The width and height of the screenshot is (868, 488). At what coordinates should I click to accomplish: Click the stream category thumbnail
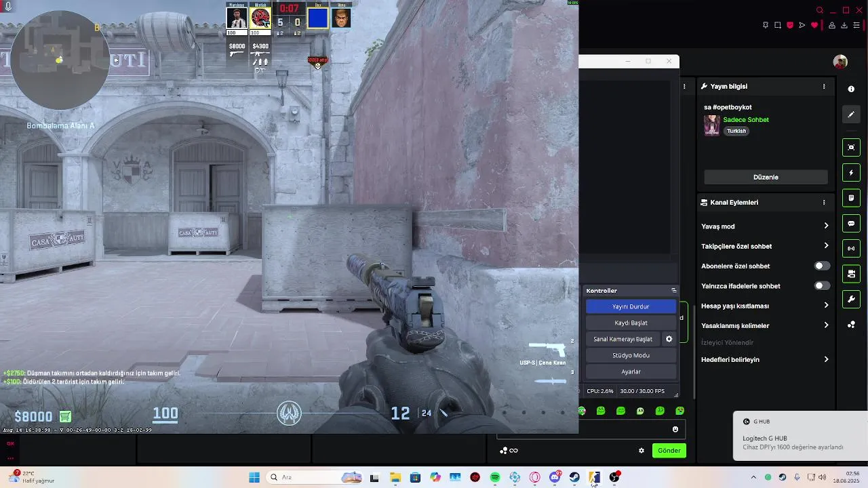711,125
